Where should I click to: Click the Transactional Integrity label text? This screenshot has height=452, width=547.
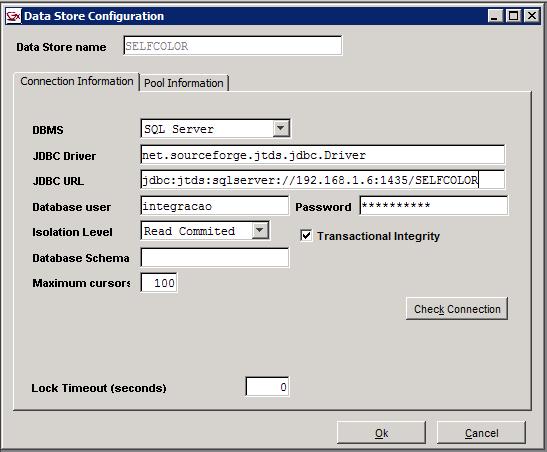click(x=378, y=236)
